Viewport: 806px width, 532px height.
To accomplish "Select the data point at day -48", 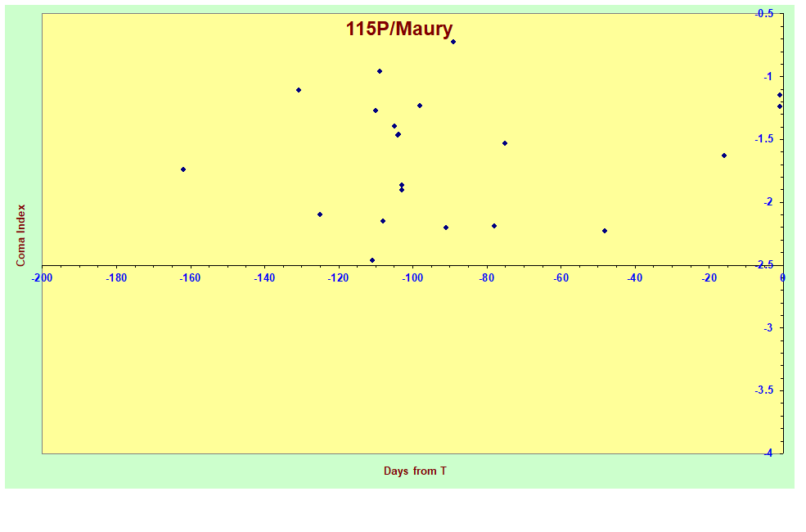I will click(605, 231).
